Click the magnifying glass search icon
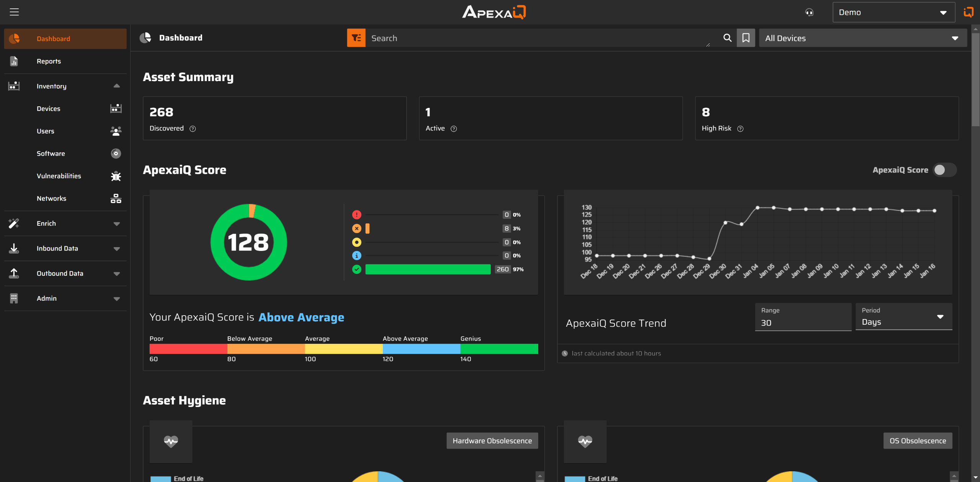Viewport: 980px width, 482px height. (x=727, y=38)
